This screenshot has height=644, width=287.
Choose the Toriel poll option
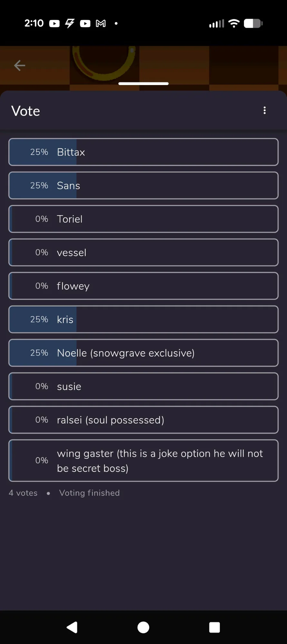tap(143, 219)
